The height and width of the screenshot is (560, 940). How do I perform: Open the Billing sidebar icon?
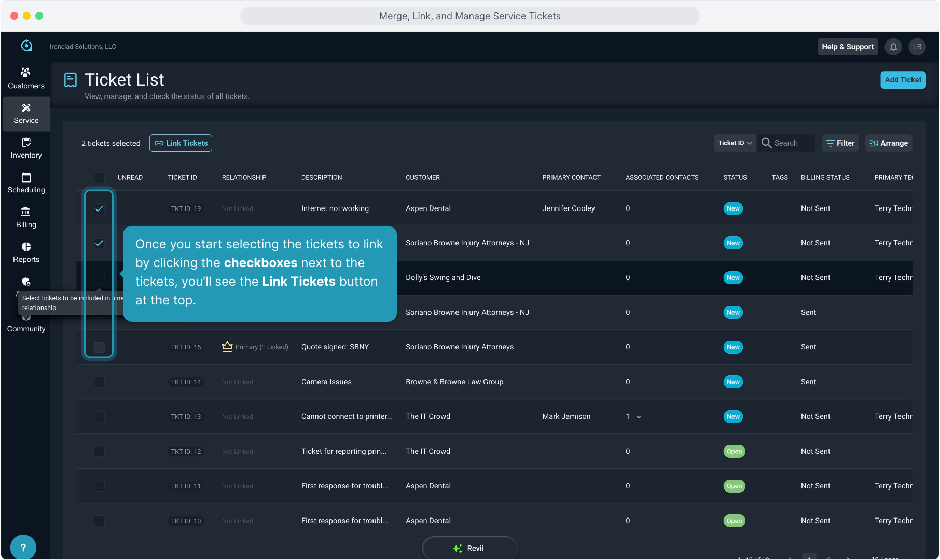25,212
